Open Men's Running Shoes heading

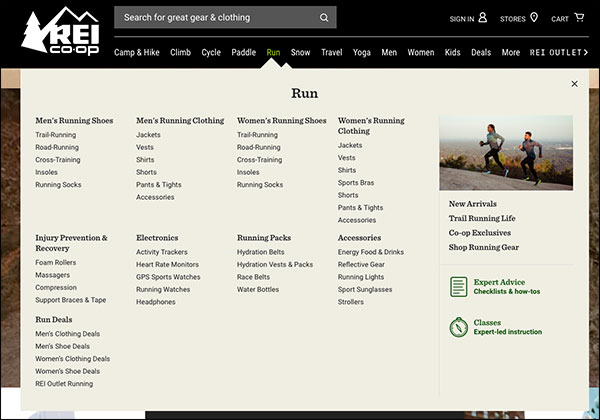[x=74, y=120]
